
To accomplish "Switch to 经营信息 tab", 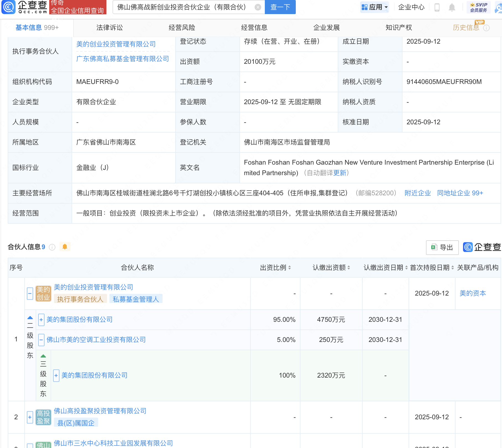I will 254,28.
